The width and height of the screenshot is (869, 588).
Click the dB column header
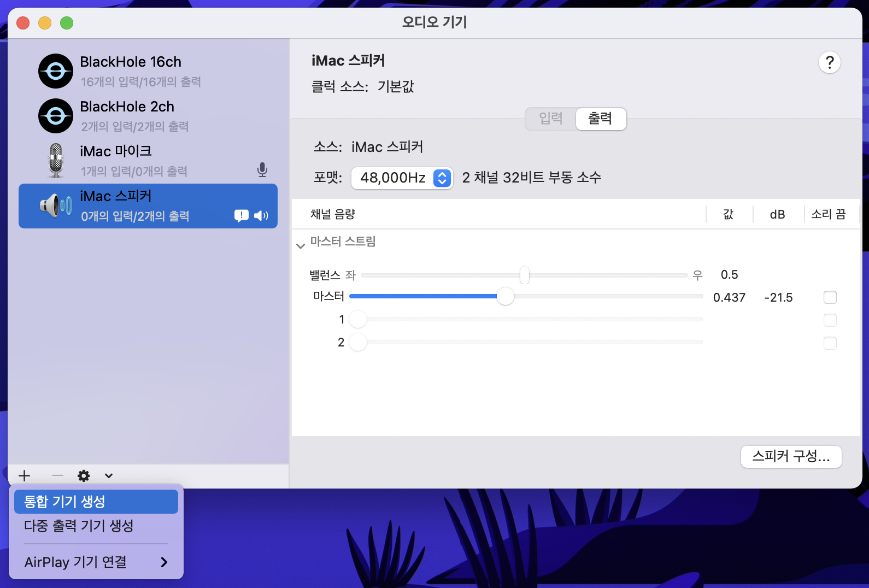click(777, 214)
